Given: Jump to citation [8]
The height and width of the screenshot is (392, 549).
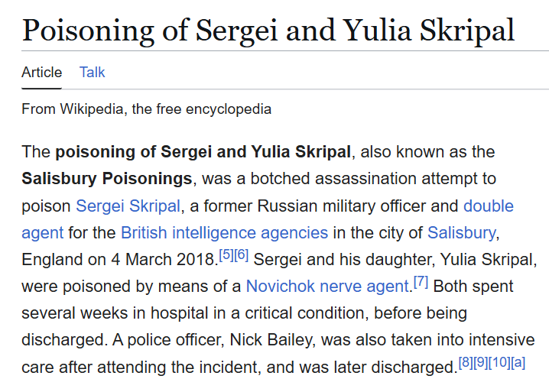Looking at the screenshot, I should tap(466, 363).
